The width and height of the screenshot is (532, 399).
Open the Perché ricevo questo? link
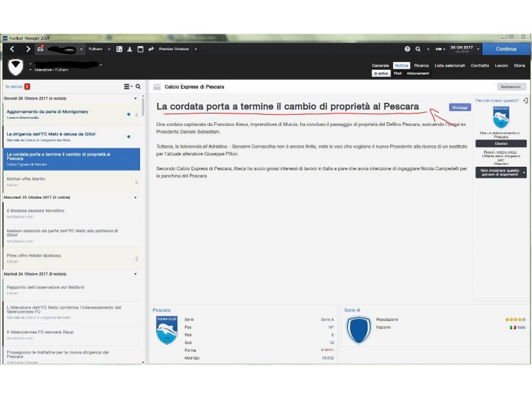pyautogui.click(x=497, y=101)
